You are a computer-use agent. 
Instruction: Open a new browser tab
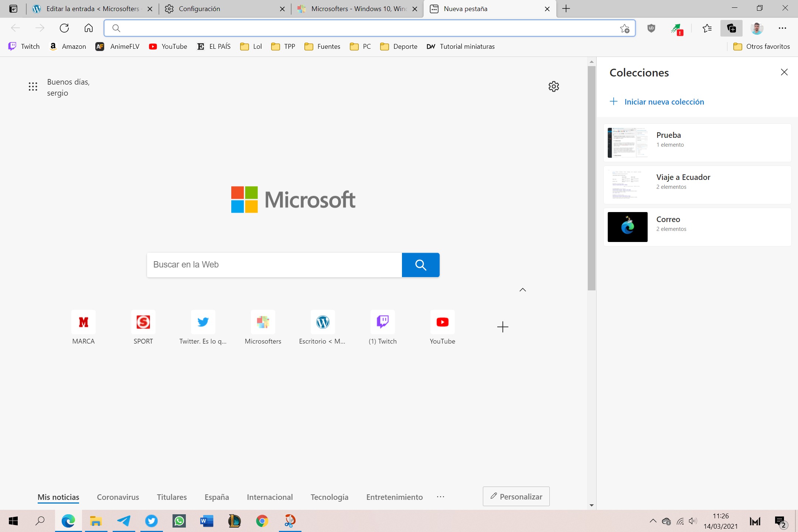566,8
